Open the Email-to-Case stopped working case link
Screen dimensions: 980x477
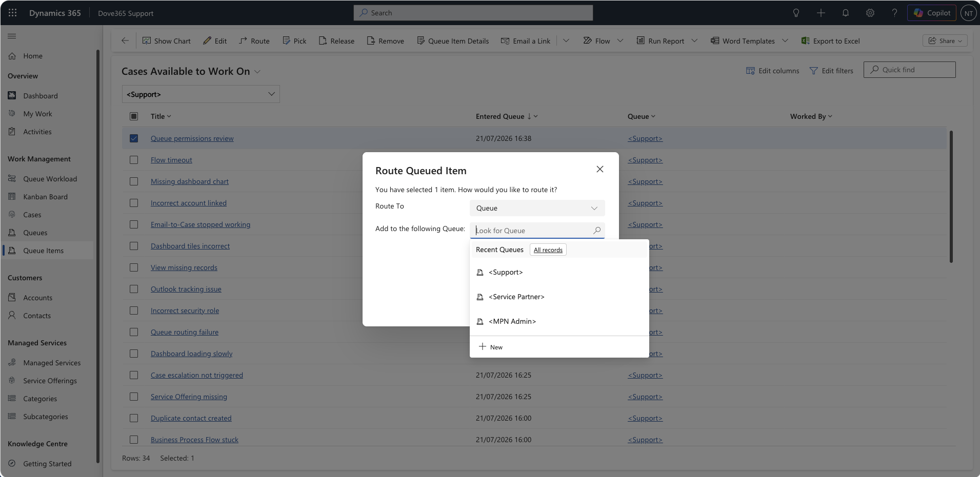click(x=201, y=224)
